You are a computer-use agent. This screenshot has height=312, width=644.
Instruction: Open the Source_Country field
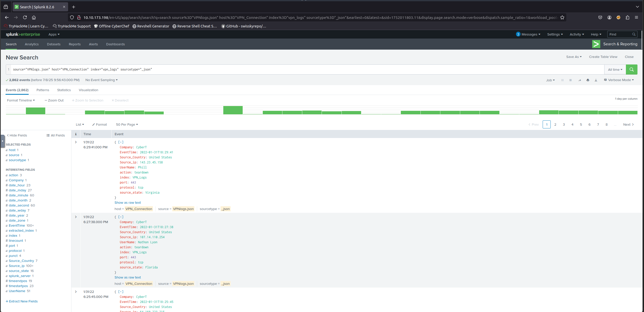pos(21,261)
